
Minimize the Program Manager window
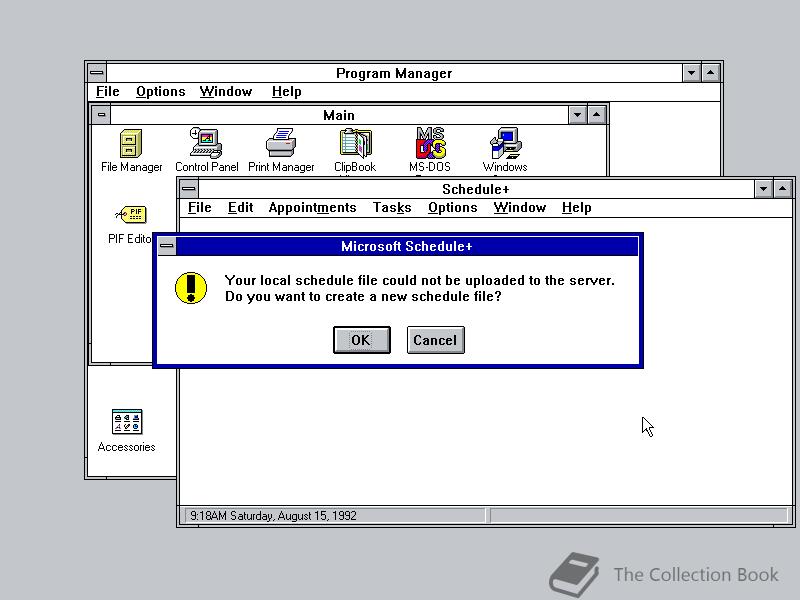691,73
